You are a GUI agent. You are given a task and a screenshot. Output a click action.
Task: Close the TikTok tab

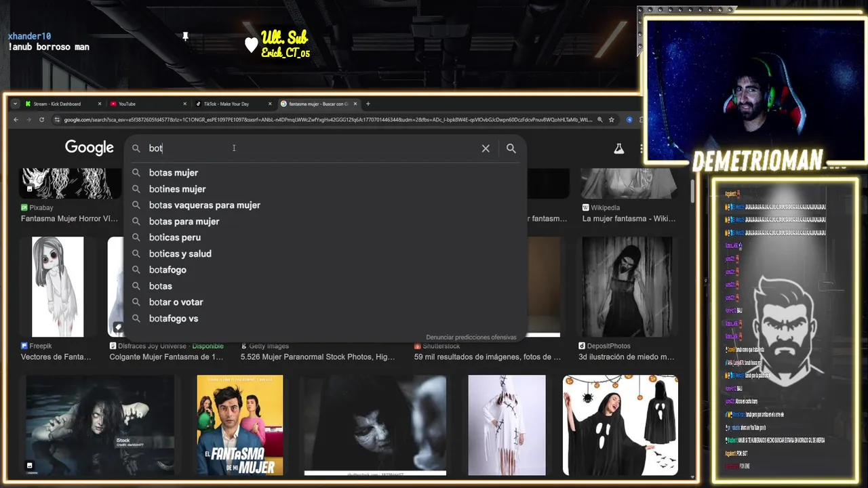[x=270, y=104]
